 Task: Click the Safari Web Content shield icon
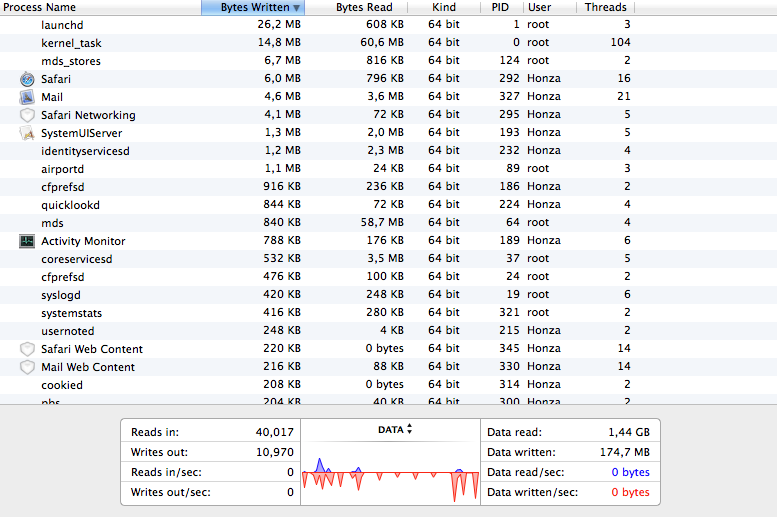27,349
